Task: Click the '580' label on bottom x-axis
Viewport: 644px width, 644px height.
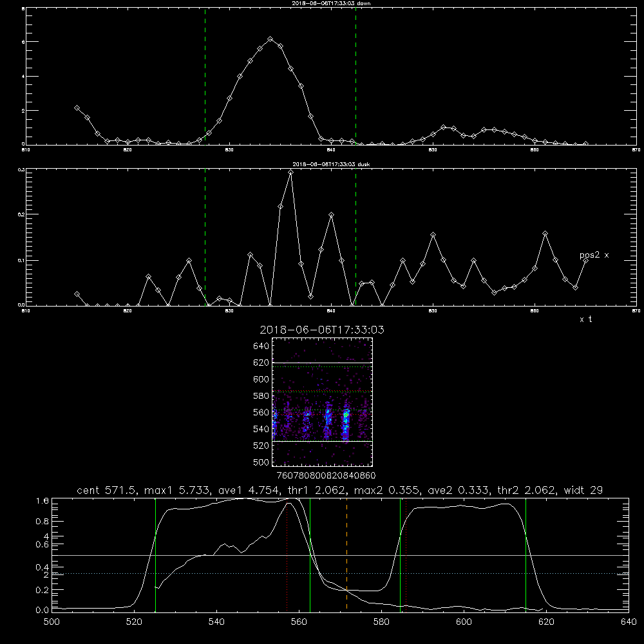Action: pos(381,622)
